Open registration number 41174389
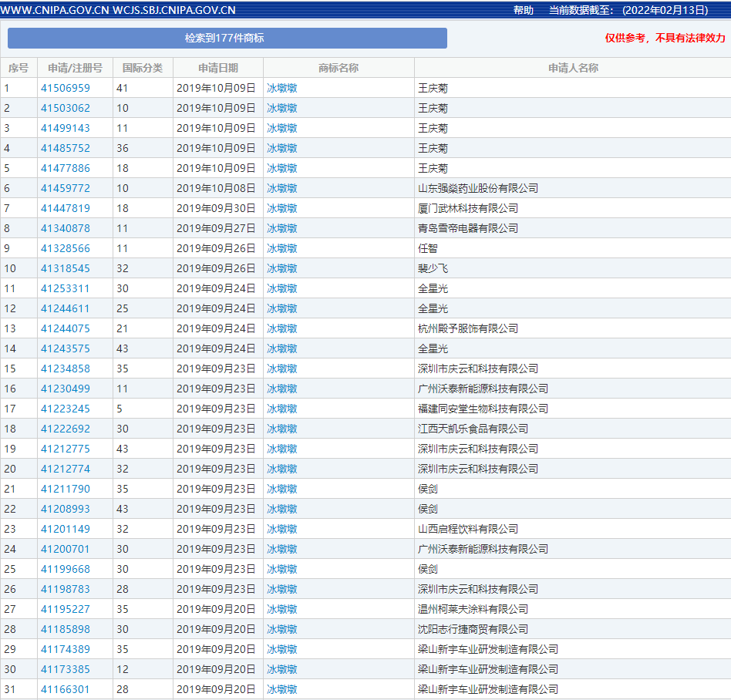The height and width of the screenshot is (700, 731). pyautogui.click(x=66, y=649)
